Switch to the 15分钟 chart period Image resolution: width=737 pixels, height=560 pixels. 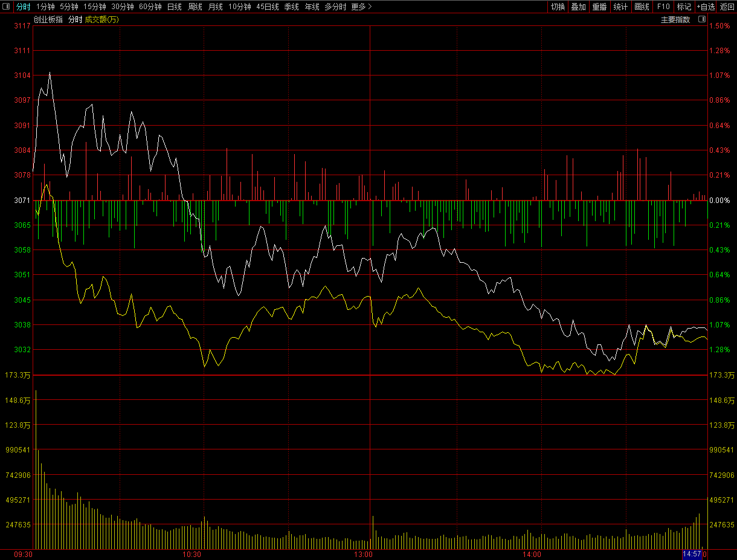click(95, 7)
